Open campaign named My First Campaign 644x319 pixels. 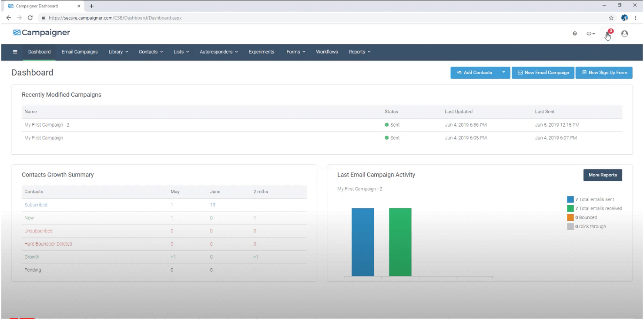pyautogui.click(x=44, y=138)
